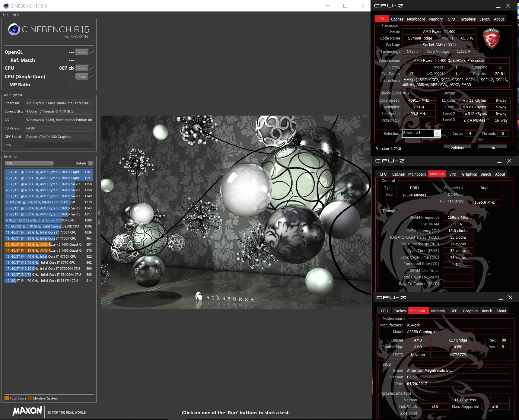This screenshot has width=519, height=420.
Task: Click the DRAM Frequency value 1596.8 MHz
Action: (x=458, y=217)
